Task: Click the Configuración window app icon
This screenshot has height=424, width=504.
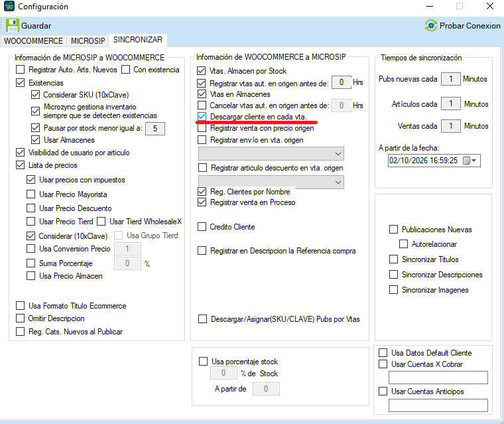Action: (9, 6)
